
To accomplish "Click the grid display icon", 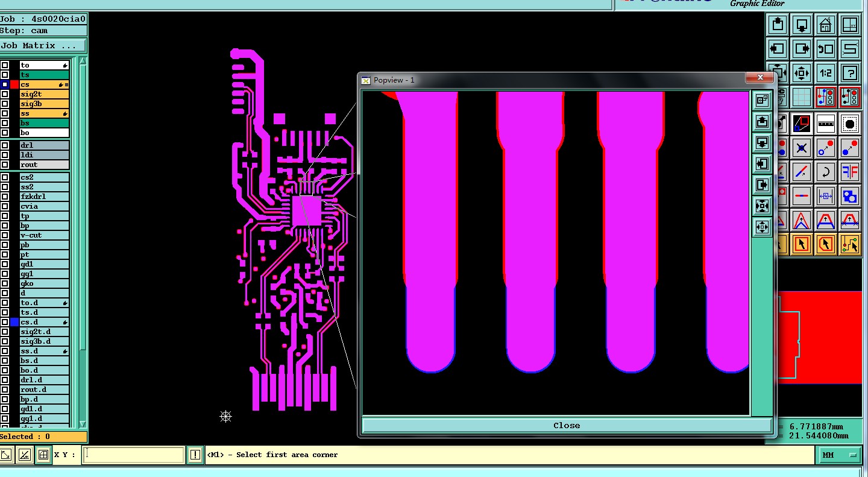I will pos(802,96).
